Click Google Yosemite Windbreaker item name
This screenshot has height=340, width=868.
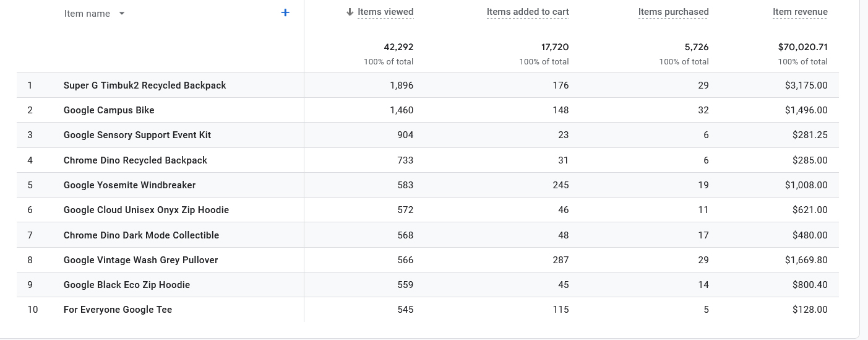(x=129, y=185)
